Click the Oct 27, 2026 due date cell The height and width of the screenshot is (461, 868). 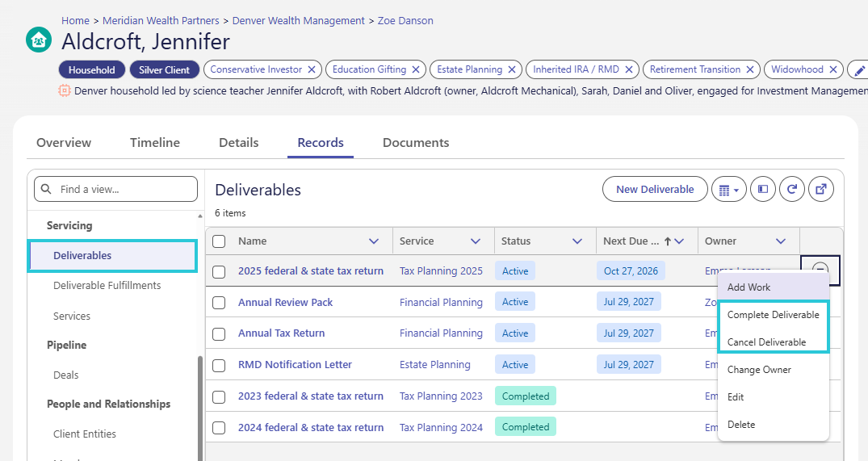pos(631,271)
